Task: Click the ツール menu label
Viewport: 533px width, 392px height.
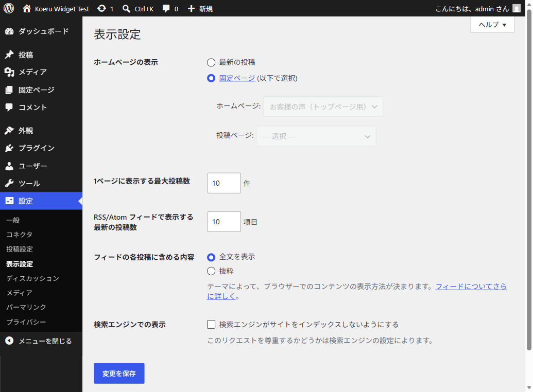Action: (x=29, y=184)
